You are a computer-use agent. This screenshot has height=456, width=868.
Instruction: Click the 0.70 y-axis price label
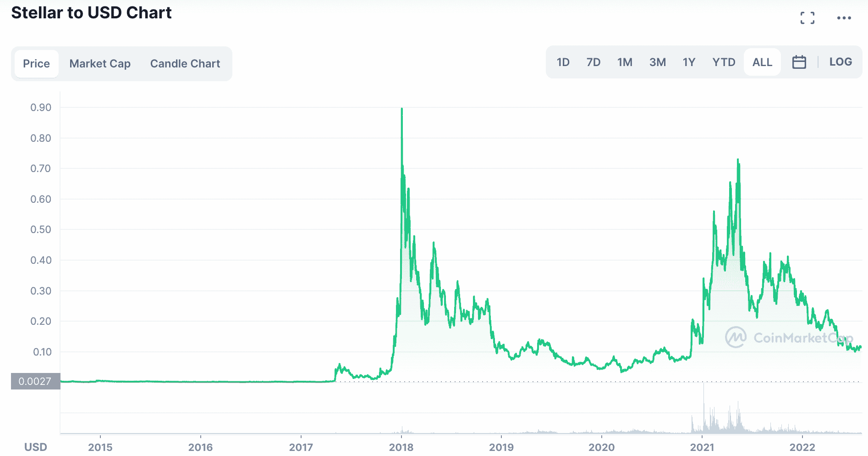pos(41,168)
